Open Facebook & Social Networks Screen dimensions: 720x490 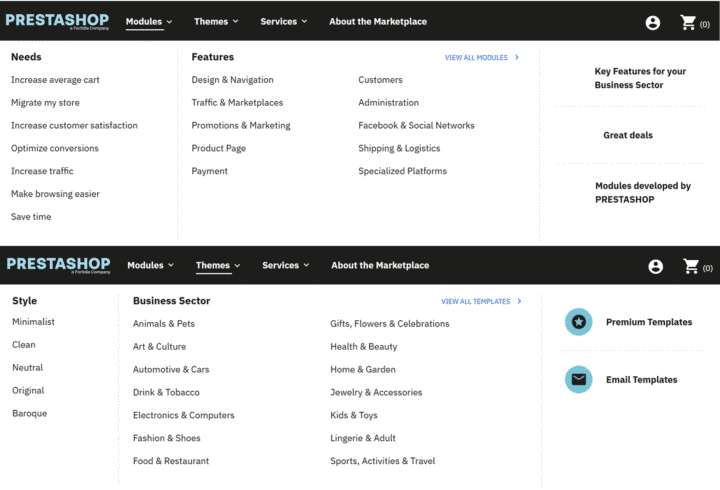point(416,125)
